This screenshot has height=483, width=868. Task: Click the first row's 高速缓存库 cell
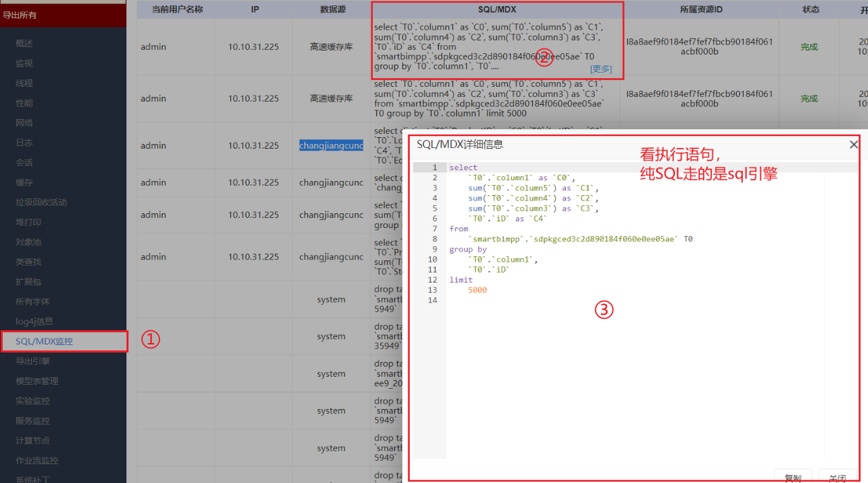[x=331, y=47]
